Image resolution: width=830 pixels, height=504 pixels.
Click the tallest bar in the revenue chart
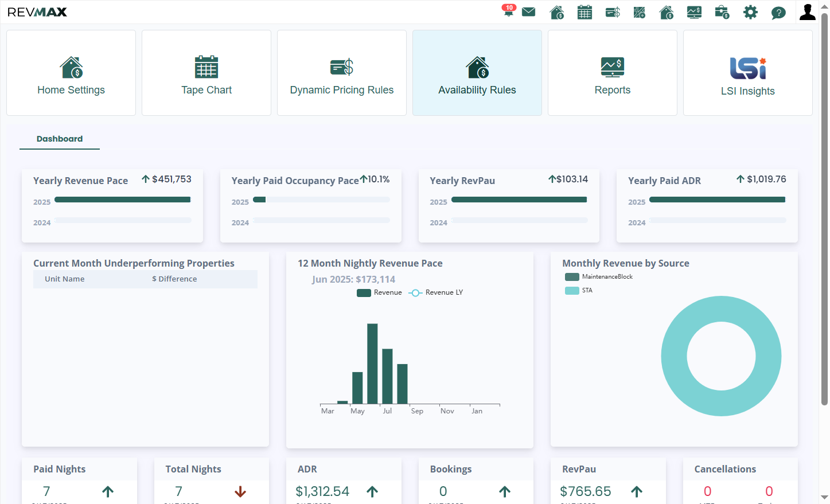coord(372,364)
